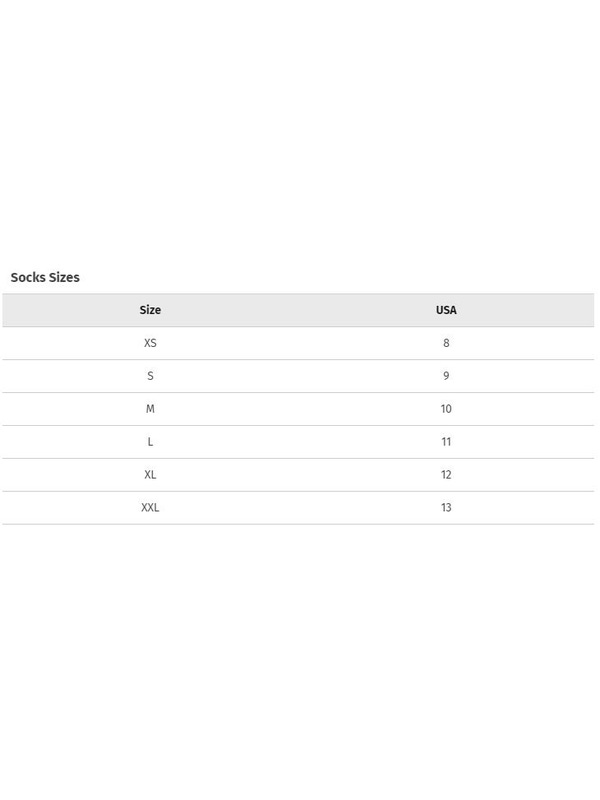Click the center of the XS row
This screenshot has height=800, width=600.
coord(298,343)
